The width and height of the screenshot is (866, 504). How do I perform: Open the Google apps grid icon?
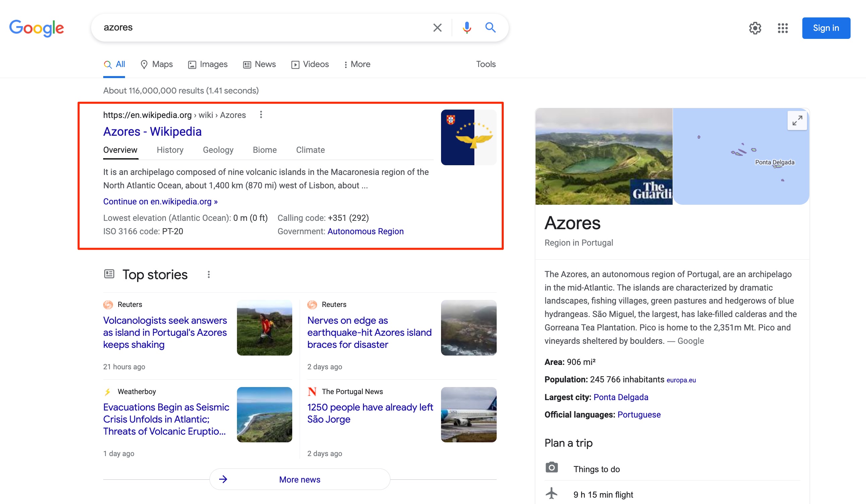pyautogui.click(x=783, y=28)
